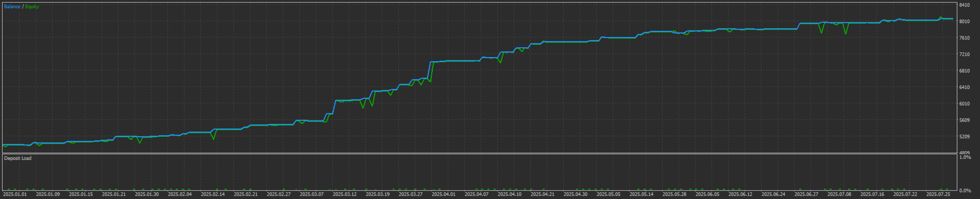Image resolution: width=980 pixels, height=199 pixels.
Task: Click the Deposit Load panel label
Action: [18, 158]
